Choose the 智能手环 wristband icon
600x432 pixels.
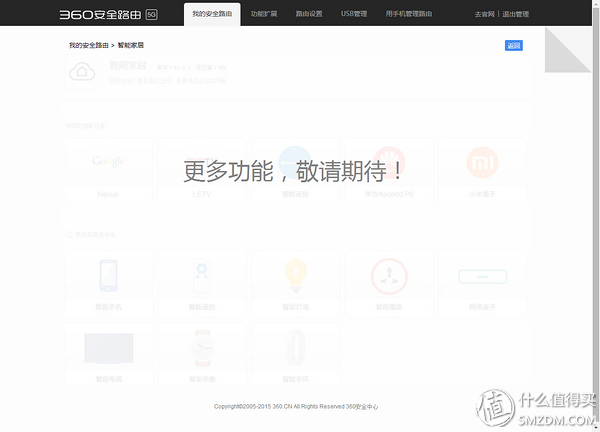coord(295,348)
